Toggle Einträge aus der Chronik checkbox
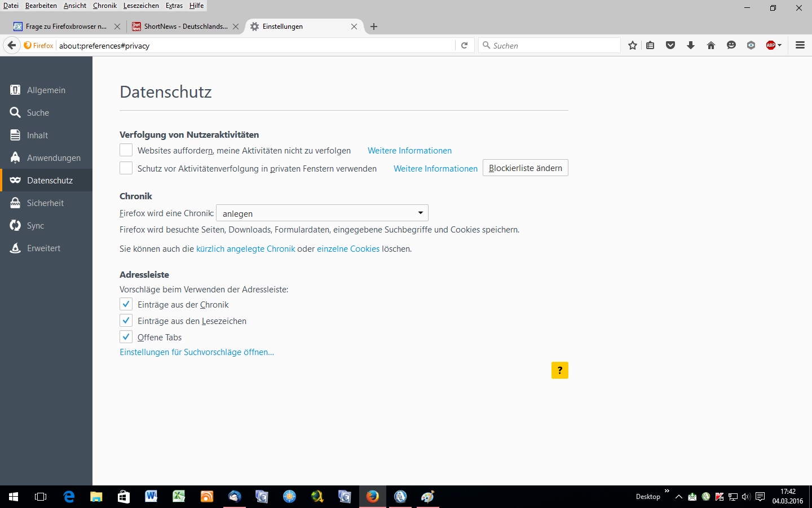The width and height of the screenshot is (812, 508). (x=126, y=304)
